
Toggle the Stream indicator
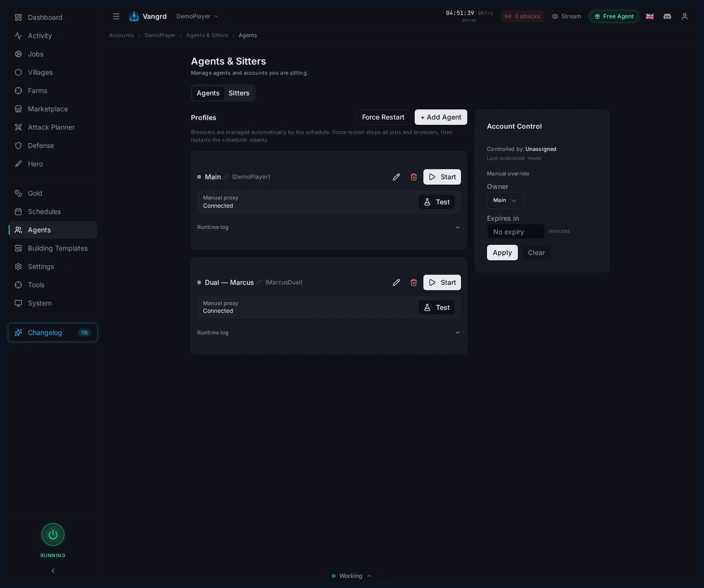(567, 16)
